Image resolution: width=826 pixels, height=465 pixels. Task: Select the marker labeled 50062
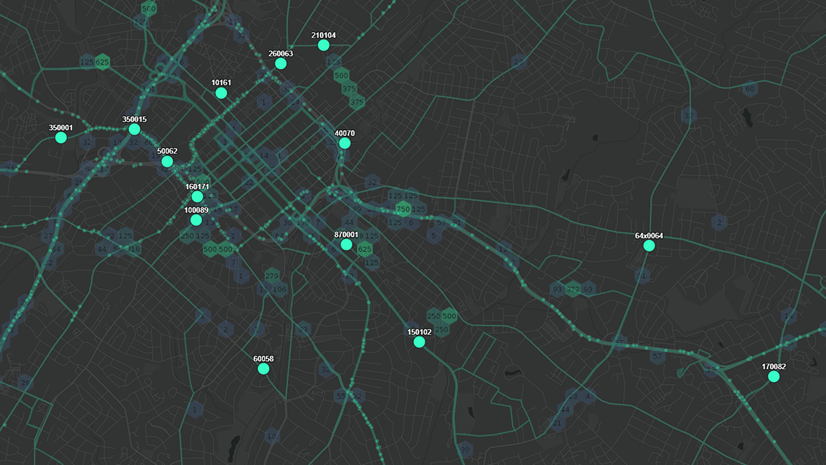pyautogui.click(x=167, y=162)
